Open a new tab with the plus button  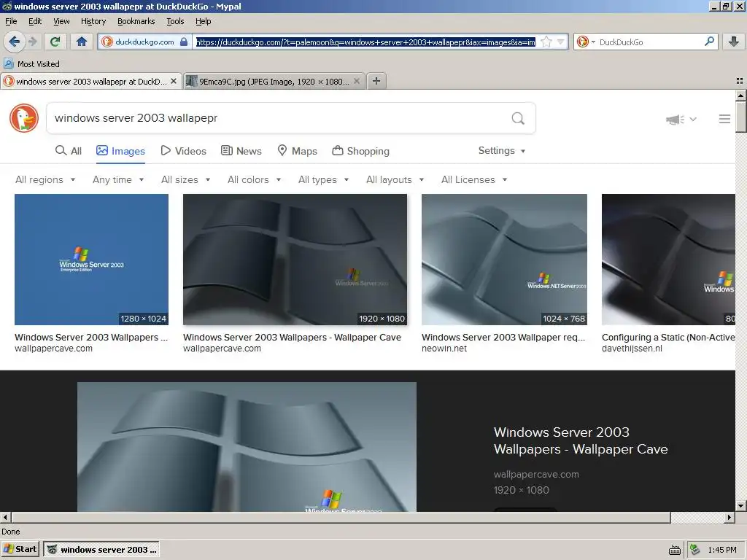tap(376, 81)
